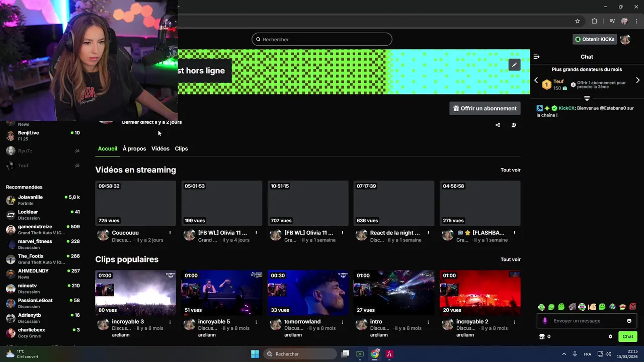Open options menu for incroyable 3 clip
This screenshot has height=362, width=644.
tap(170, 322)
